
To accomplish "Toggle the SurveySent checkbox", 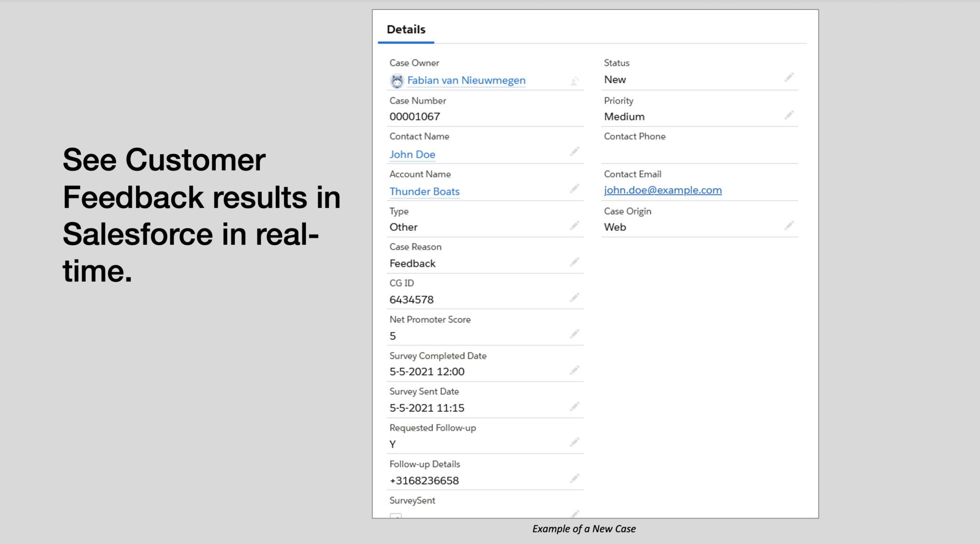I will tap(396, 516).
